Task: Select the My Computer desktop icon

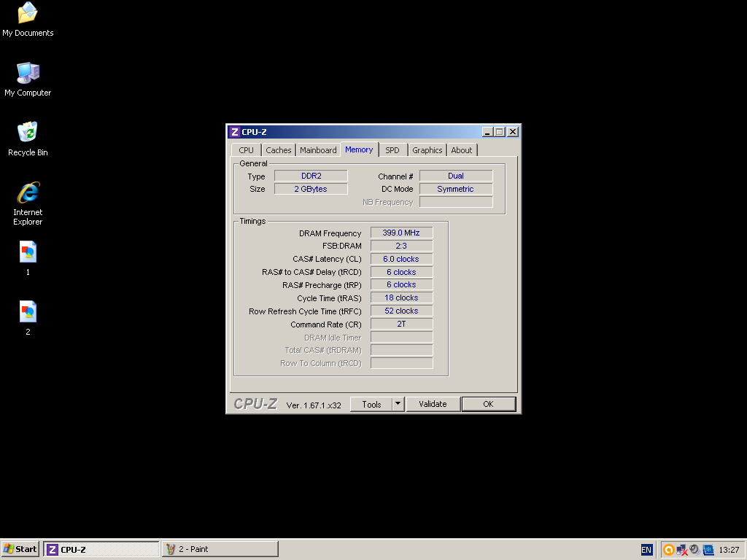Action: [x=28, y=79]
